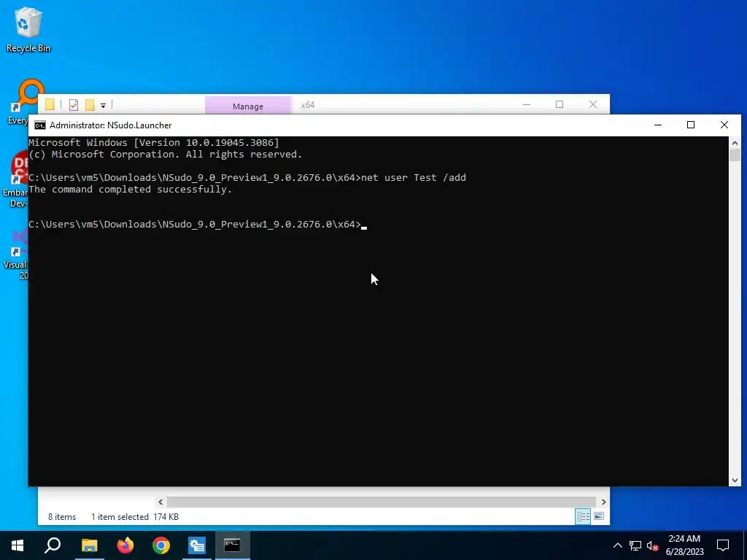Launch Google Chrome from the taskbar
Viewport: 747px width, 560px height.
click(161, 545)
